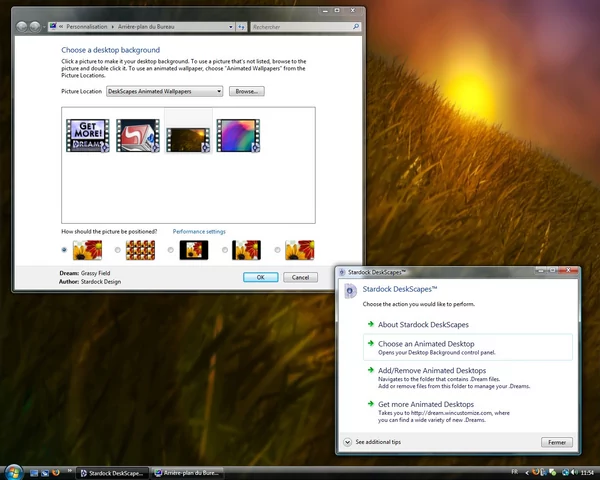The image size is (600, 480).
Task: Click the centered flower preview image
Action: tap(194, 250)
